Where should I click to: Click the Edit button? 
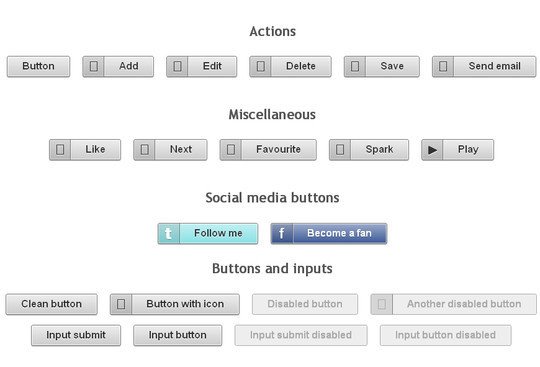(201, 66)
